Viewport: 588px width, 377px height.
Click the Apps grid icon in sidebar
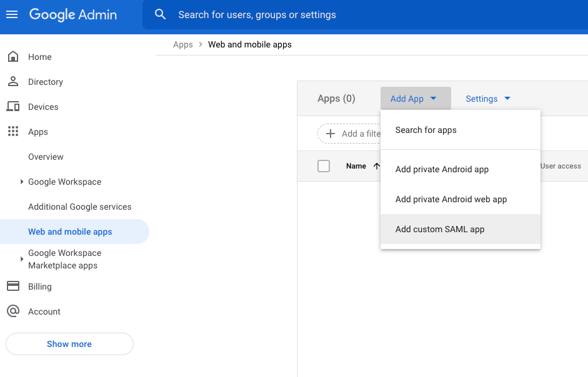click(x=13, y=131)
